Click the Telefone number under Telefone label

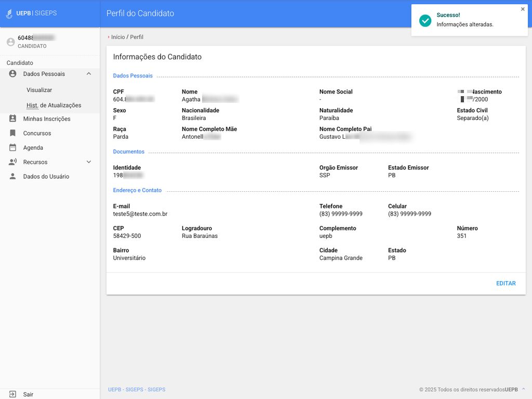click(341, 214)
